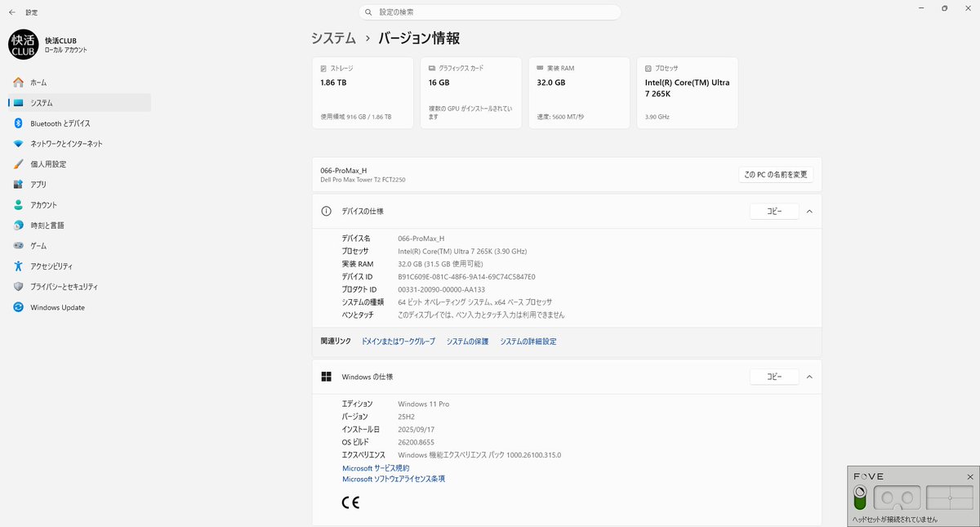
Task: Click the 快活CLUB account avatar
Action: [x=23, y=45]
